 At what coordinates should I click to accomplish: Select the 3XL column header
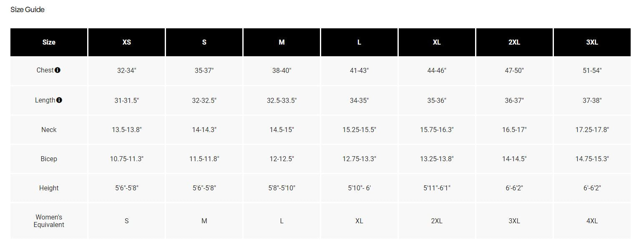(x=592, y=42)
